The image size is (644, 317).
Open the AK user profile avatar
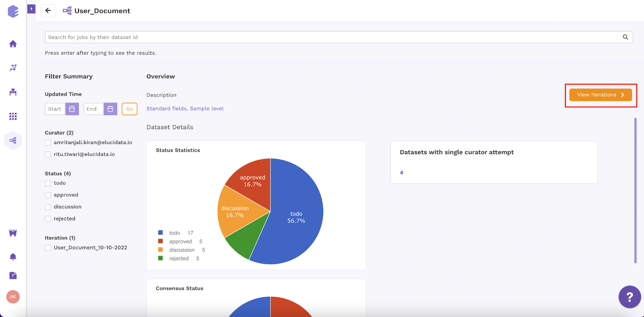[x=13, y=297]
